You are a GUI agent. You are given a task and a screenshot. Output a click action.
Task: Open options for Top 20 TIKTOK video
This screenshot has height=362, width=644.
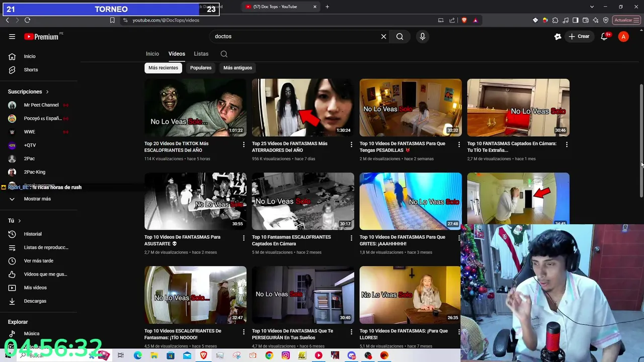pyautogui.click(x=244, y=144)
